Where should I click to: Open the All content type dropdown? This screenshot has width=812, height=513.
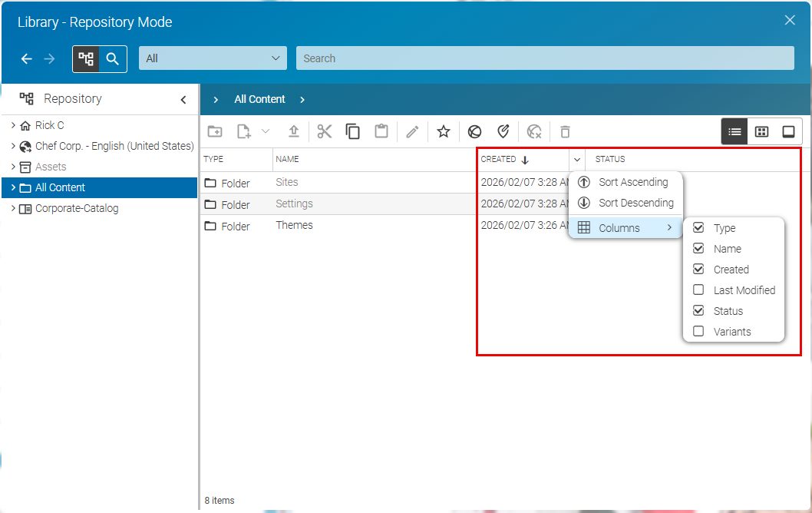pos(213,58)
